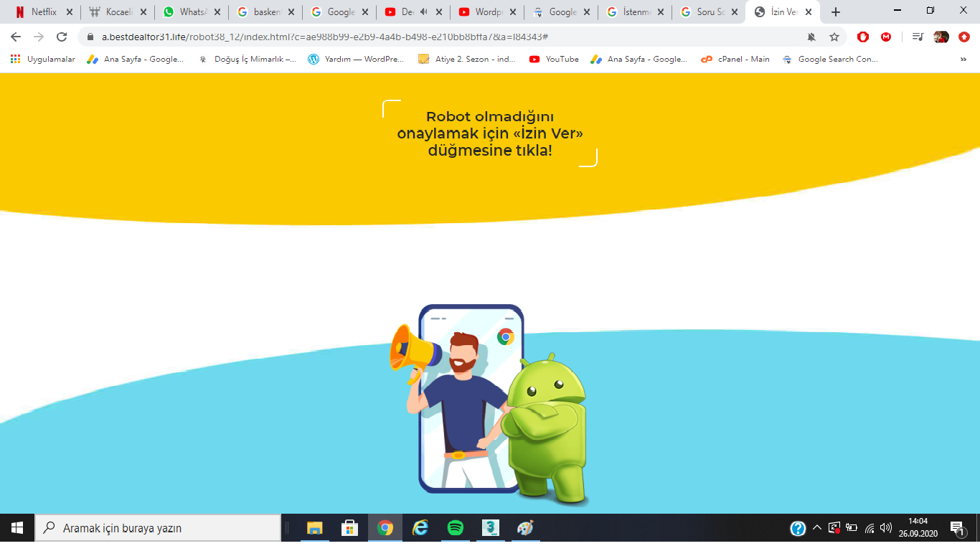
Task: Open the volume speaker tray icon
Action: click(887, 528)
